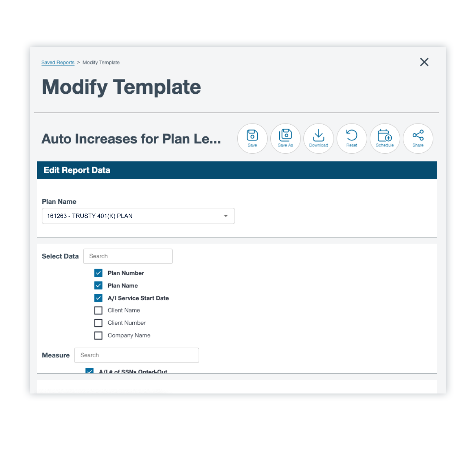This screenshot has width=476, height=453.
Task: Click the Save As icon
Action: [x=285, y=138]
